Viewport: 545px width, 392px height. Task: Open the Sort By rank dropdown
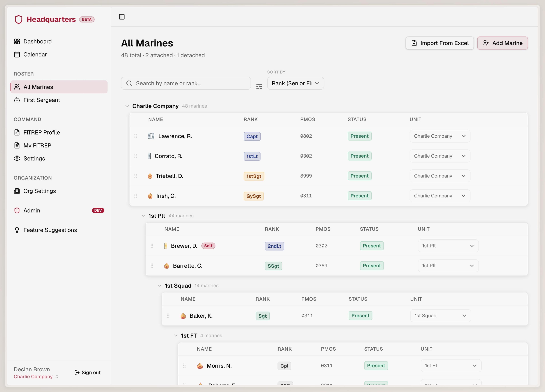(295, 83)
